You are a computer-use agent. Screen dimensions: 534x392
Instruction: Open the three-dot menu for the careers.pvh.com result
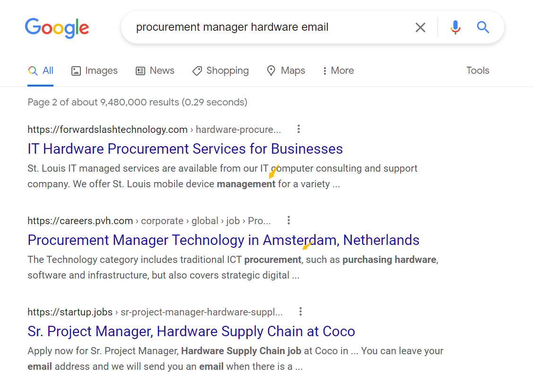click(289, 220)
